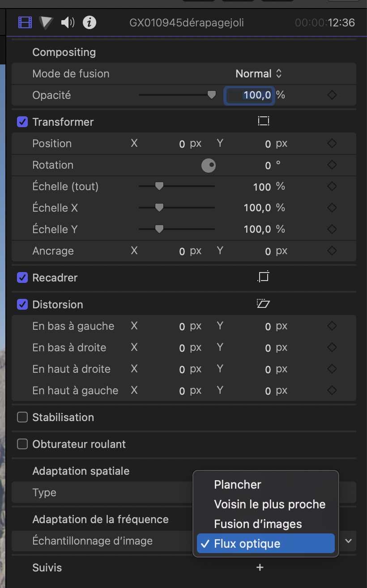Add a tracker with Suivis plus button
The width and height of the screenshot is (367, 588).
click(260, 567)
